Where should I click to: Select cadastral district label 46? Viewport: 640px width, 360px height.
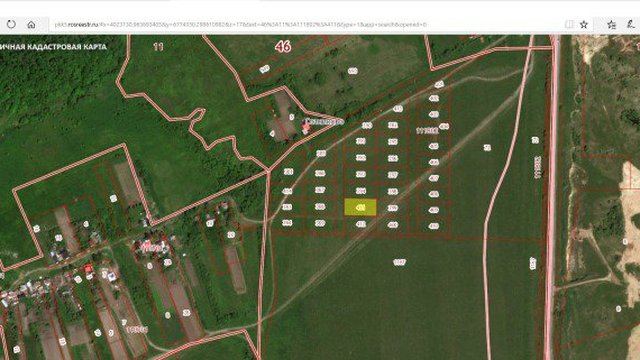point(283,47)
